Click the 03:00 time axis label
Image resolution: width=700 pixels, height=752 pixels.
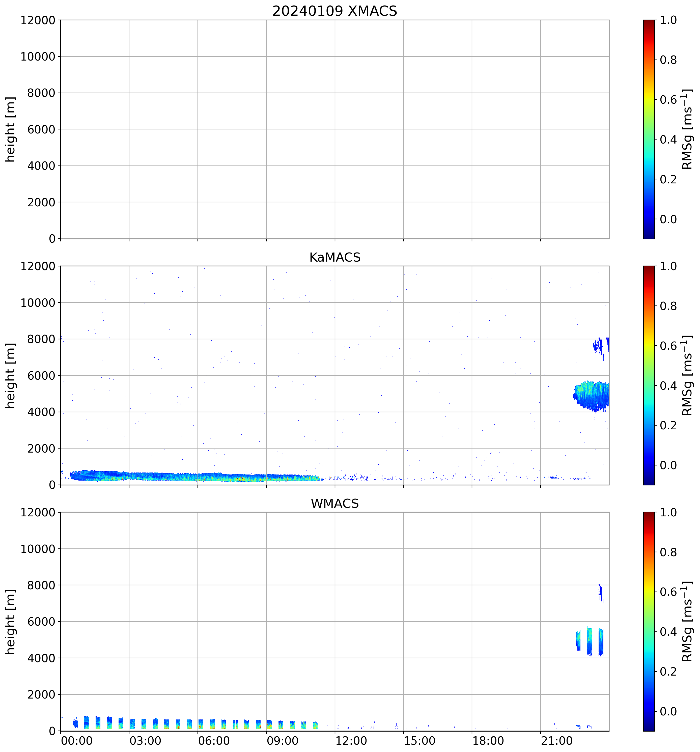tap(145, 741)
